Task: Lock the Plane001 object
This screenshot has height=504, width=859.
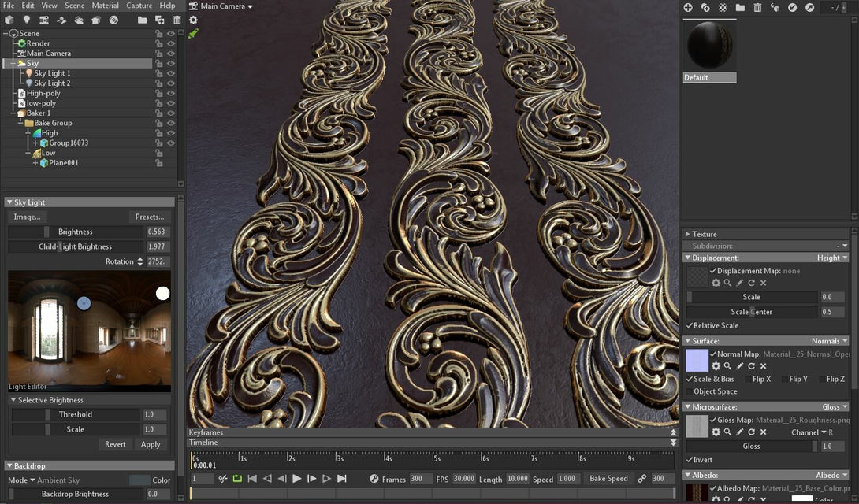Action: coord(159,163)
